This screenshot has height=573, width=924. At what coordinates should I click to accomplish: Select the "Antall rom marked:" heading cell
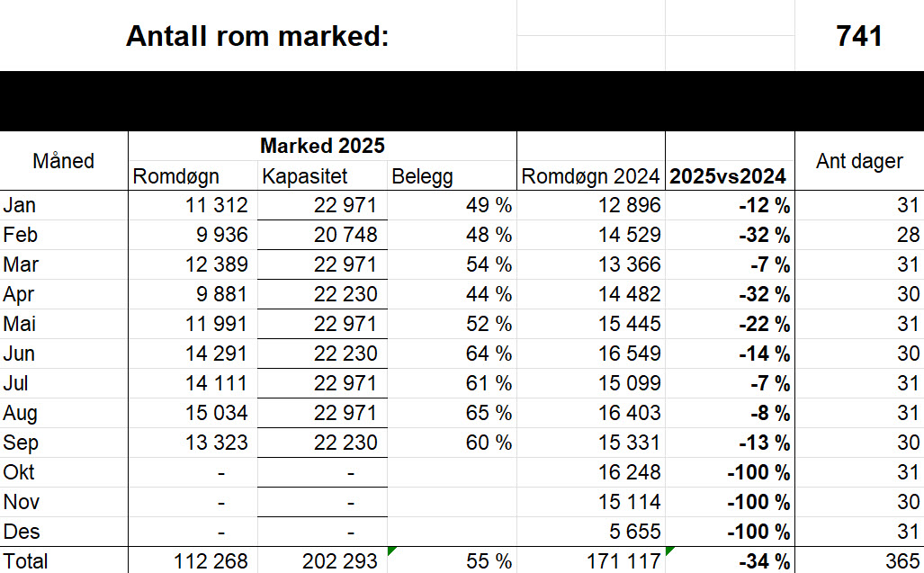(x=257, y=36)
